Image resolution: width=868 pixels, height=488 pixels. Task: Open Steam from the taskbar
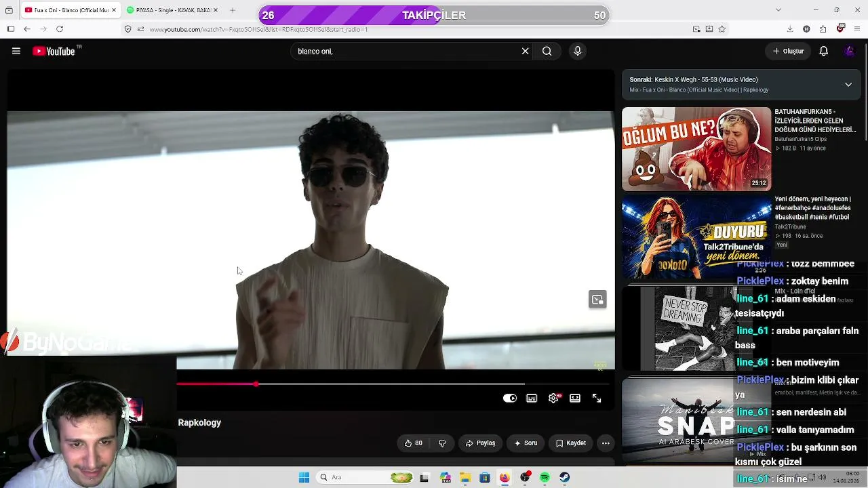(564, 478)
